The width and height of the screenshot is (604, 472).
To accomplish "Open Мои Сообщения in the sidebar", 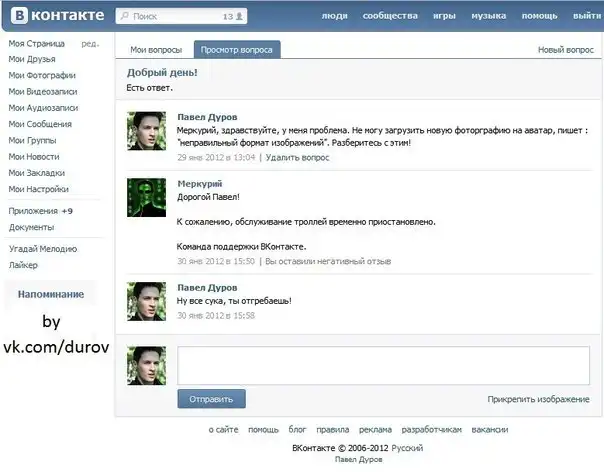I will click(40, 124).
